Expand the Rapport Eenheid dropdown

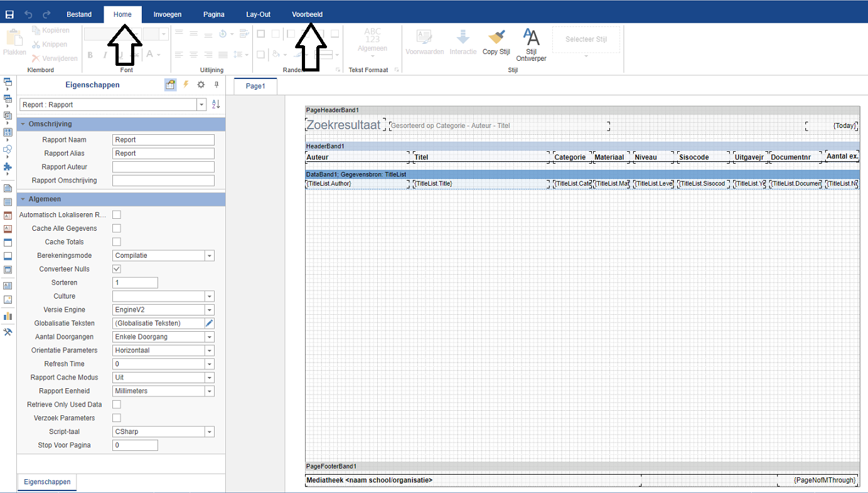click(210, 391)
